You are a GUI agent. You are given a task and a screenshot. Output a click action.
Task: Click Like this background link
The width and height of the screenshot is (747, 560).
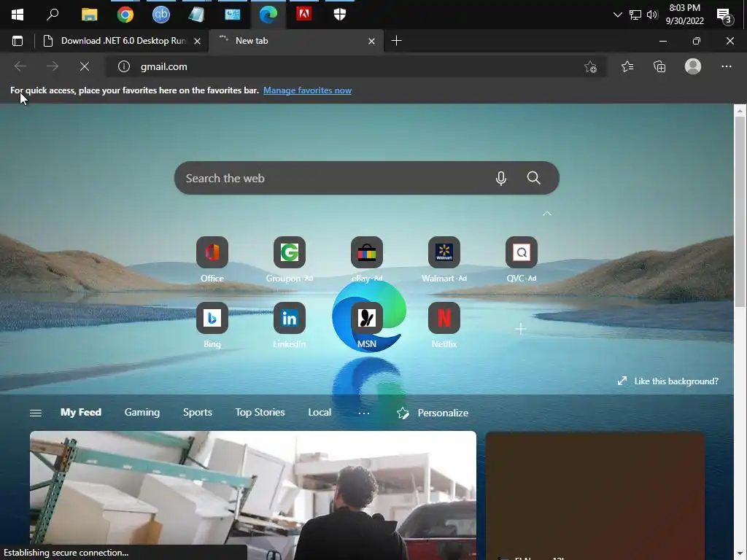click(668, 381)
